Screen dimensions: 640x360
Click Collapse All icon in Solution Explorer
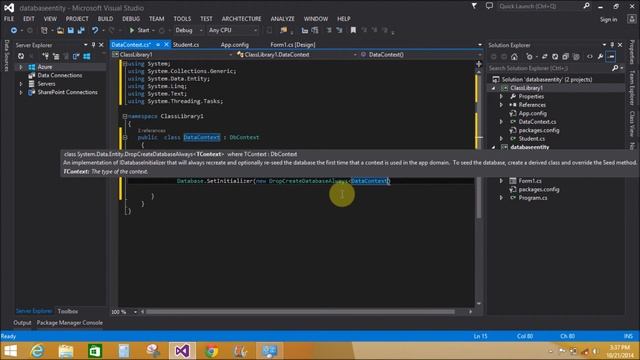565,57
